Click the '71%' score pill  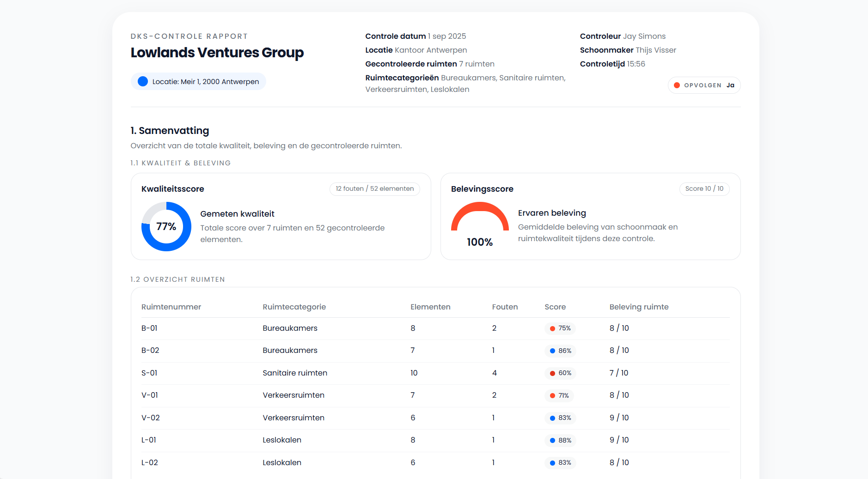pos(559,395)
